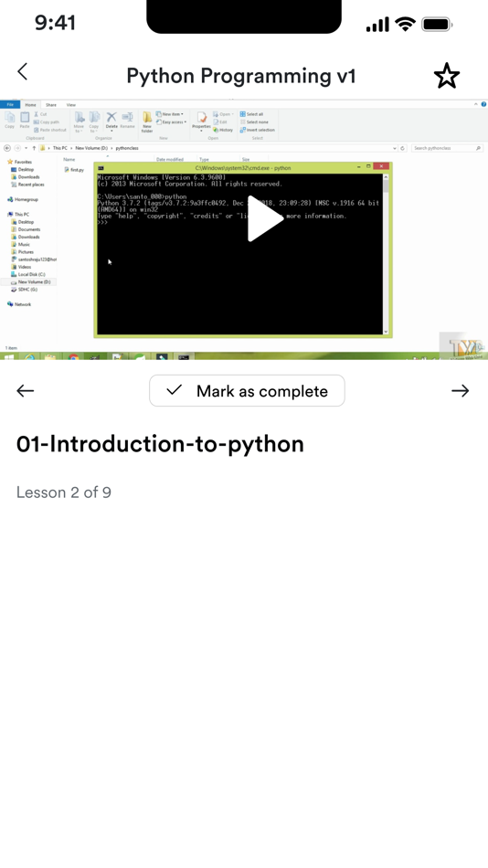This screenshot has width=488, height=868.
Task: Tap the battery icon in status bar
Action: coord(437,25)
